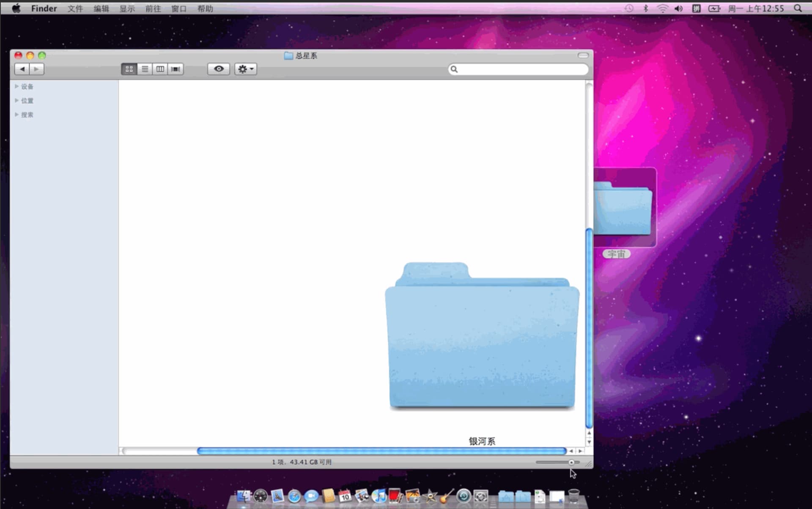Switch Finder to icon view
812x509 pixels.
pos(129,69)
